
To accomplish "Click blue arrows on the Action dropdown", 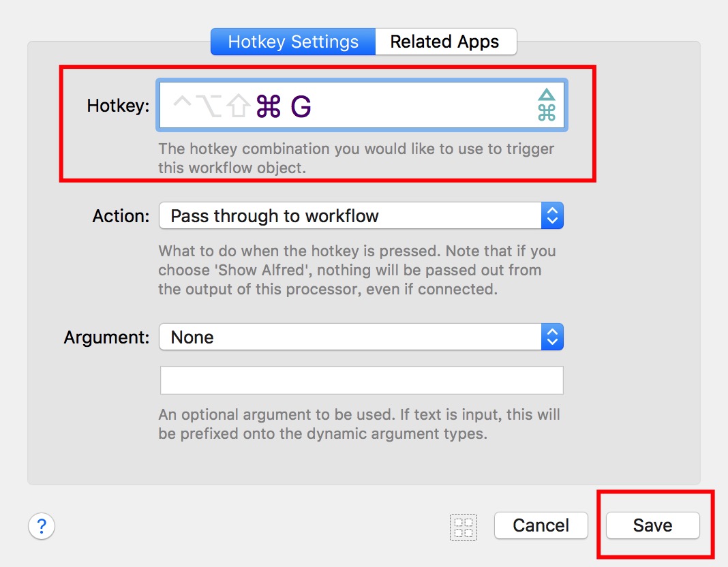I will point(552,216).
